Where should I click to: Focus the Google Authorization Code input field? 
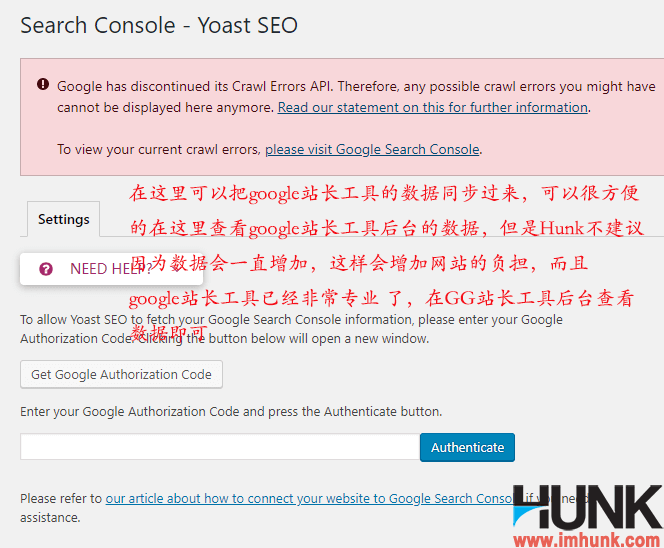pos(220,447)
